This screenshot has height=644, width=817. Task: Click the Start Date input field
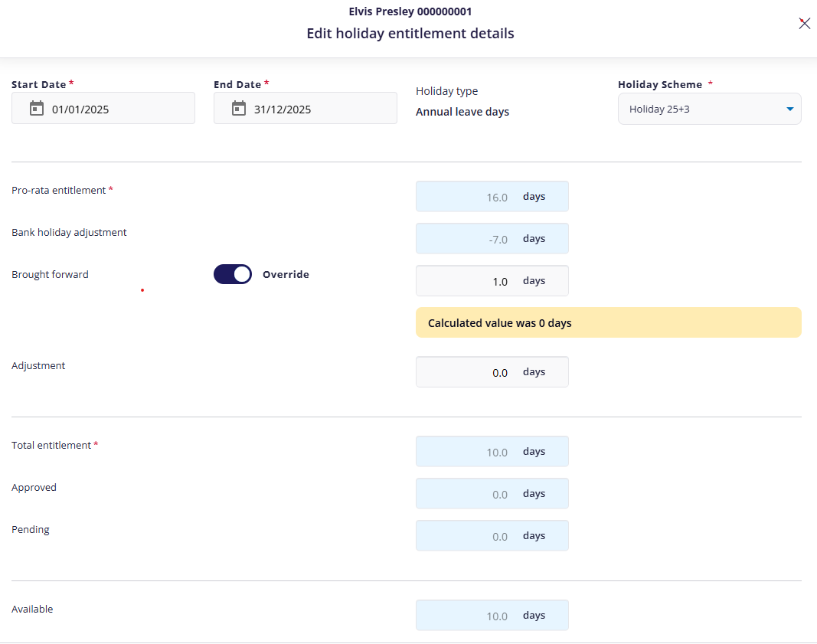(x=115, y=109)
